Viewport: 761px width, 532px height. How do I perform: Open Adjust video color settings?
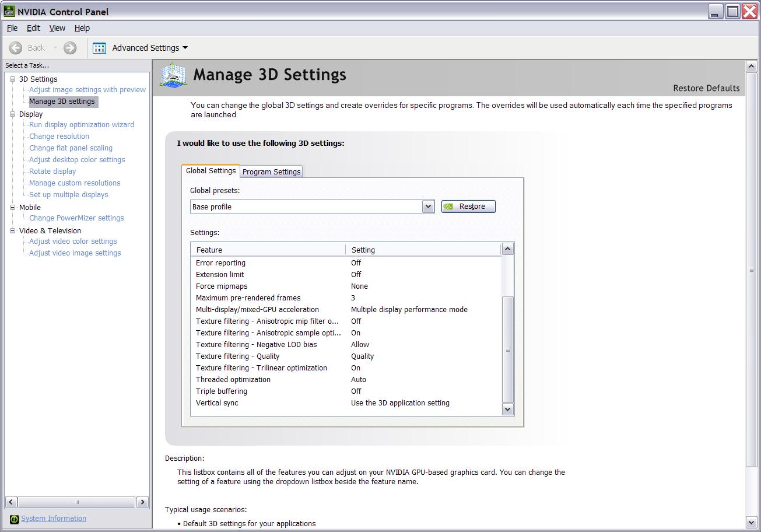73,242
